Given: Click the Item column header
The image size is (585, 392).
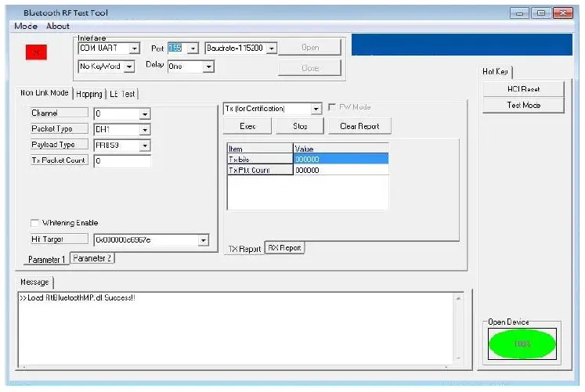Looking at the screenshot, I should click(260, 149).
